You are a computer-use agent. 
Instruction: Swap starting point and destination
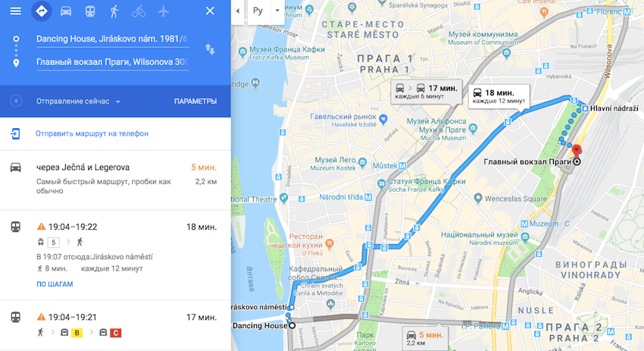(210, 50)
